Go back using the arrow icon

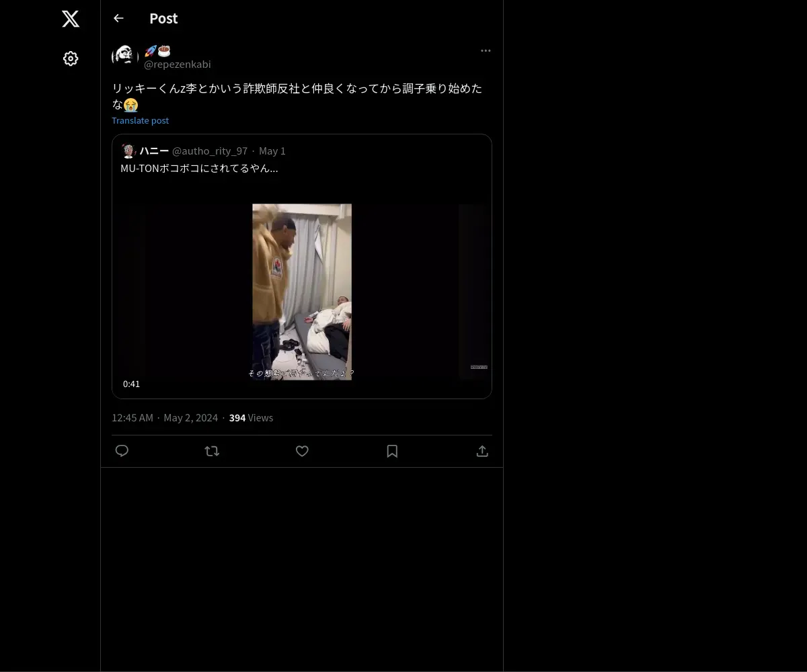pos(118,18)
